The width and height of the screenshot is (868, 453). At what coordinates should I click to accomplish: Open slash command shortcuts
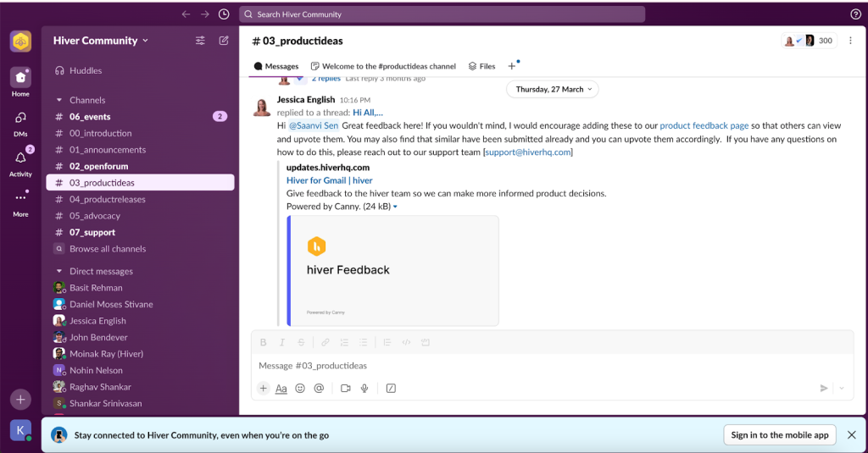point(391,389)
